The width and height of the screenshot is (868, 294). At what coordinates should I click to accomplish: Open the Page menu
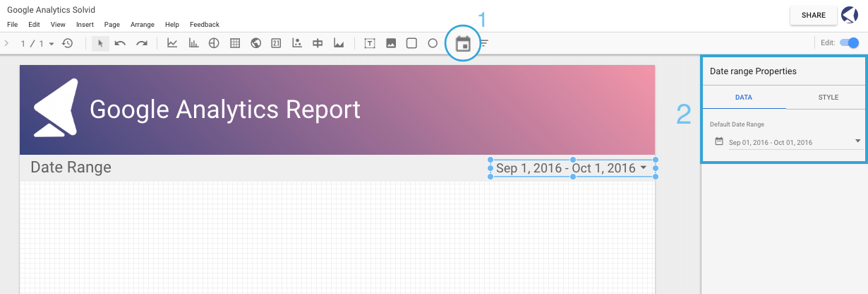click(x=111, y=25)
